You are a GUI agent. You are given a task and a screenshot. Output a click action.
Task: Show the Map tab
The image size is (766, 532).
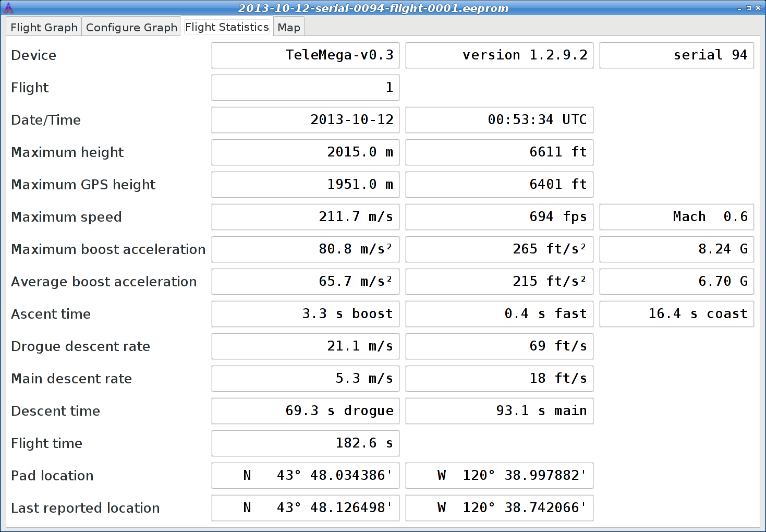point(288,28)
